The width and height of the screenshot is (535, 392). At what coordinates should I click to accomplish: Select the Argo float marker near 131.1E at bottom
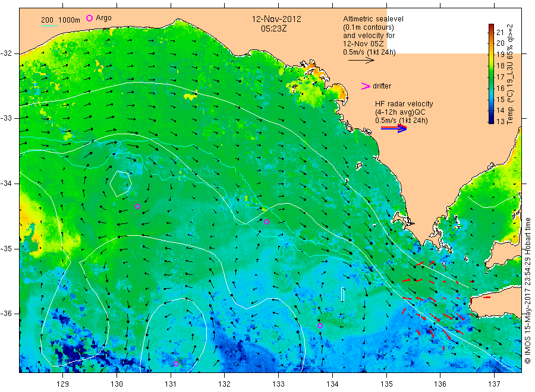point(176,363)
